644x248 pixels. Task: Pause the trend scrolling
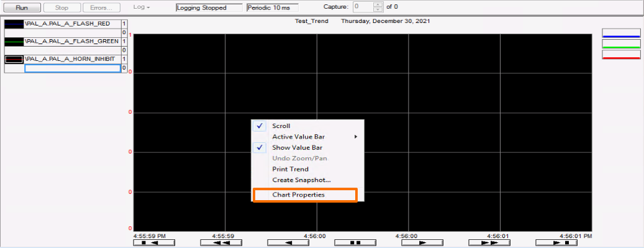355,242
